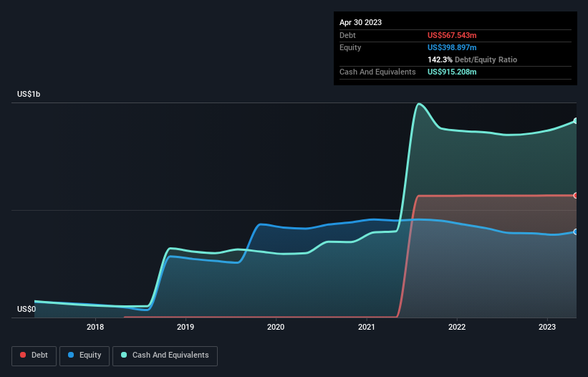Click the teal Cash endpoint marker
The width and height of the screenshot is (588, 377).
576,121
